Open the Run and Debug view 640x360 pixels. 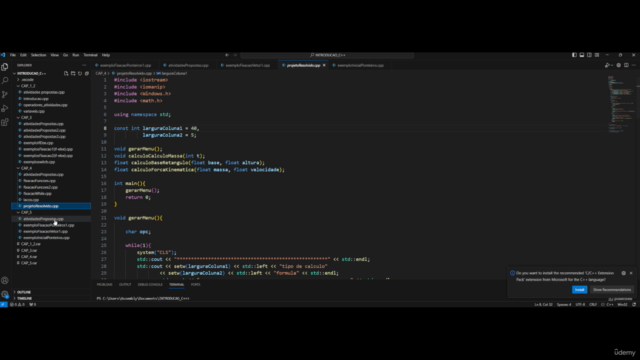point(5,109)
